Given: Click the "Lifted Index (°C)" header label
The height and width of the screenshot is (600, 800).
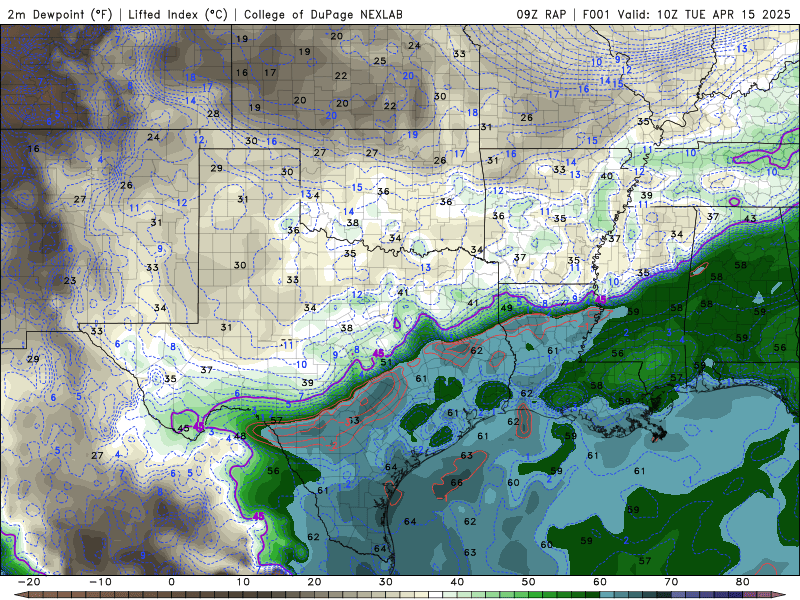Looking at the screenshot, I should point(178,14).
